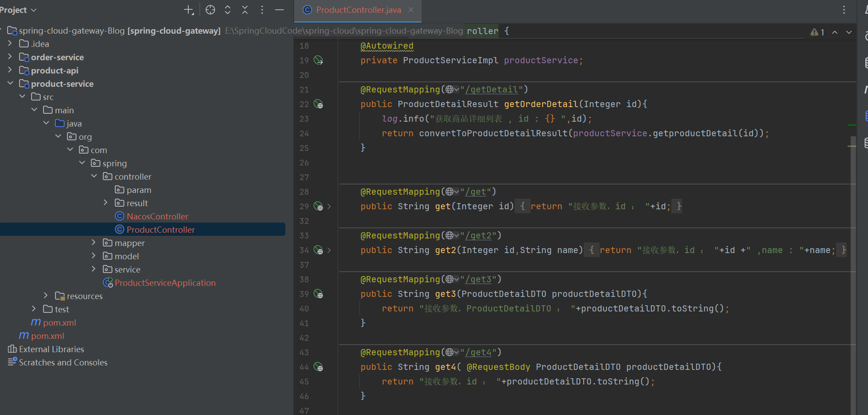
Task: Expand the mapper package
Action: [93, 242]
